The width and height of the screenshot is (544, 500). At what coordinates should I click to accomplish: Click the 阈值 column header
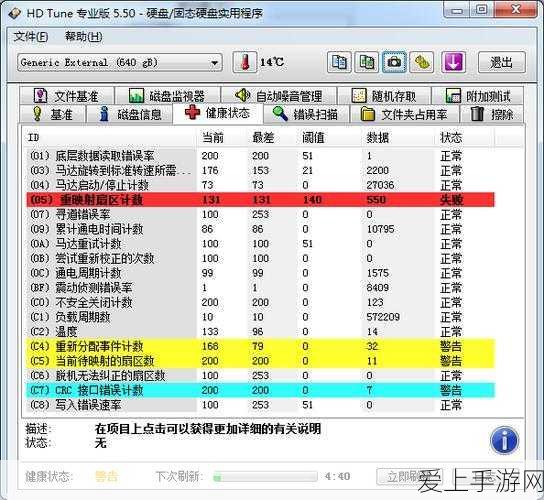329,138
